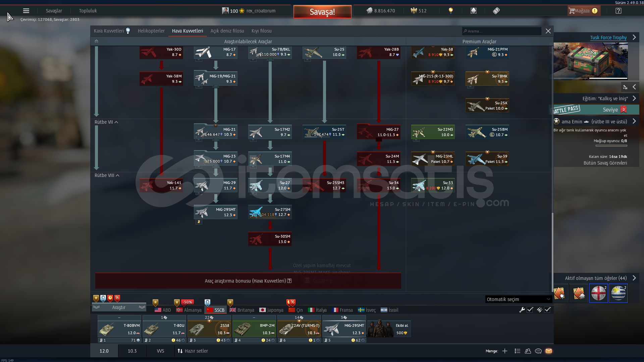
Task: Collapse the Rütbe VIII rank section
Action: [x=117, y=176]
